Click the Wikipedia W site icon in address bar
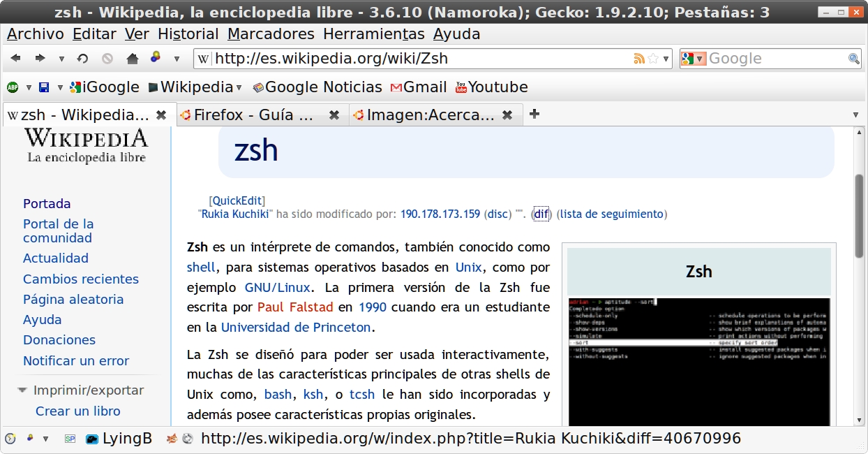This screenshot has width=868, height=454. [203, 59]
